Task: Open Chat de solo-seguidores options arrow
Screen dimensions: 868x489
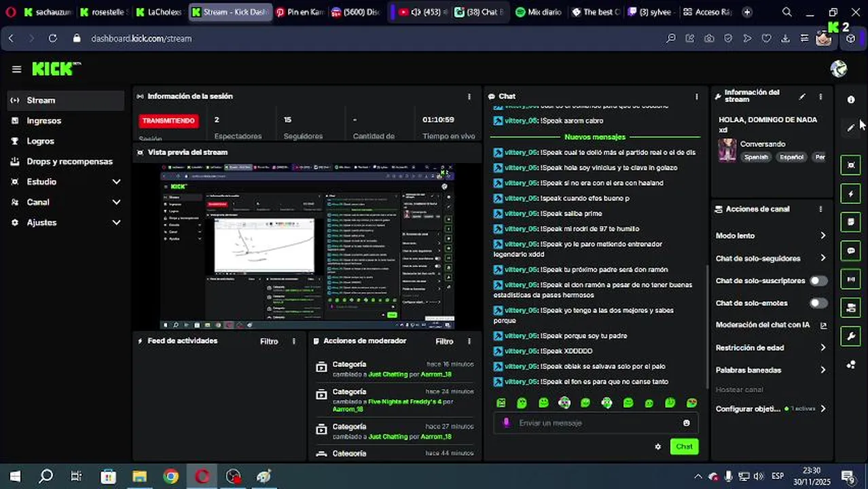Action: [x=822, y=258]
